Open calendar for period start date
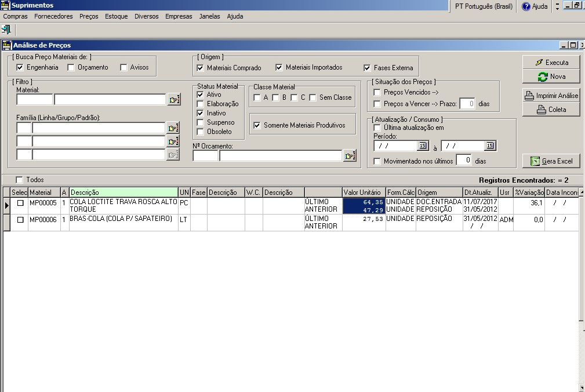Screen dimensions: 585x392 pos(422,146)
